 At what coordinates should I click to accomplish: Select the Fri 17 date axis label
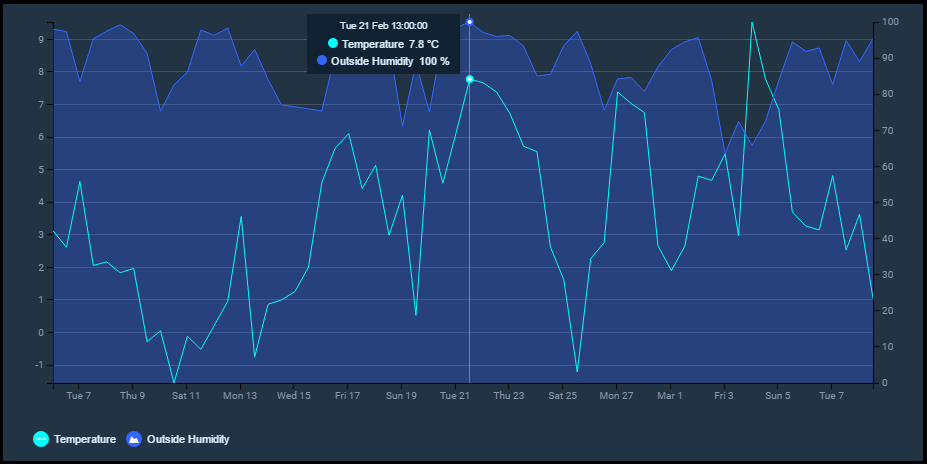point(347,396)
